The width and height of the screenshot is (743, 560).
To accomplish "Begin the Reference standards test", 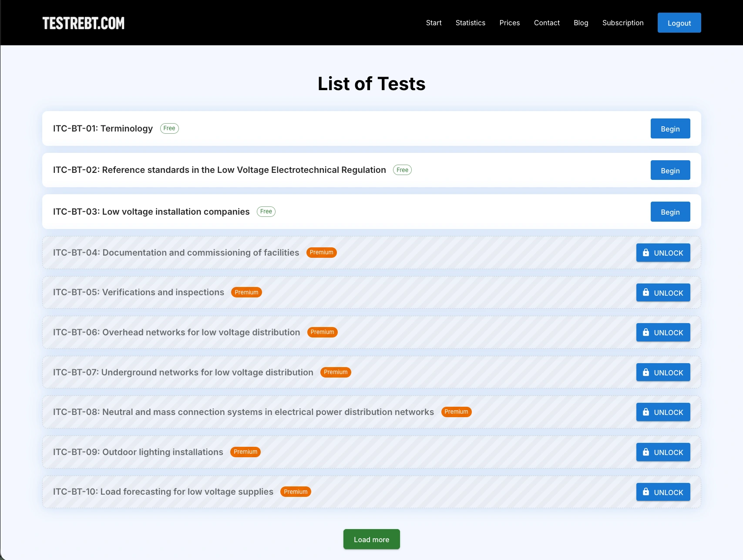I will [x=670, y=170].
